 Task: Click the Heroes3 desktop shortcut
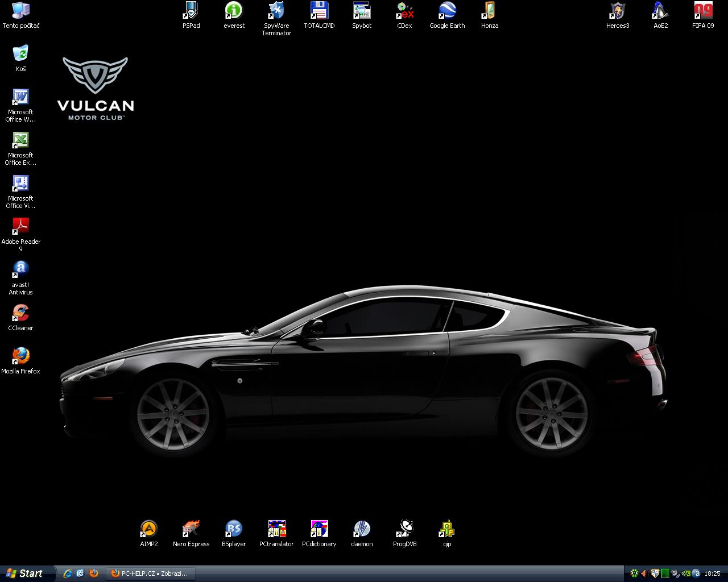(618, 11)
